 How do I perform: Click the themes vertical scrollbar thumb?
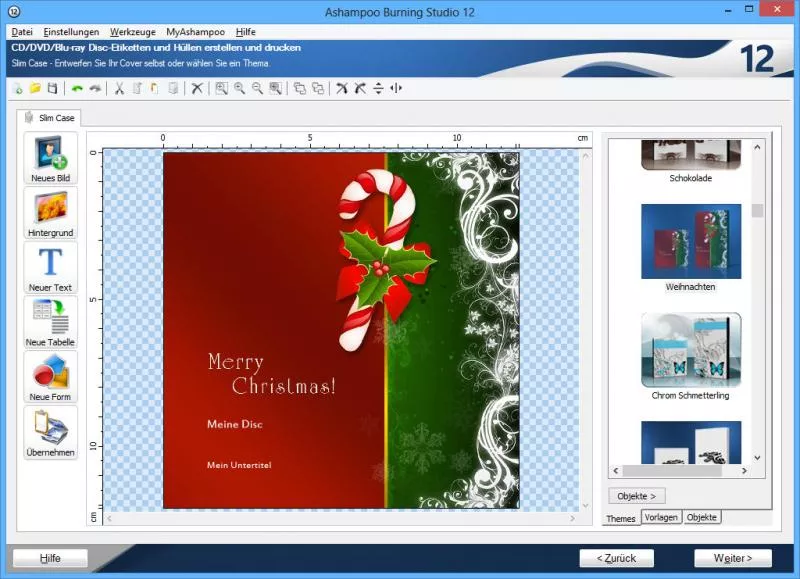(x=757, y=210)
